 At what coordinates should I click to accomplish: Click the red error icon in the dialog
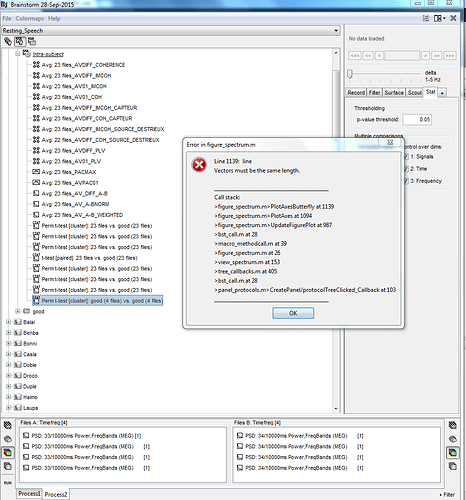[x=199, y=165]
